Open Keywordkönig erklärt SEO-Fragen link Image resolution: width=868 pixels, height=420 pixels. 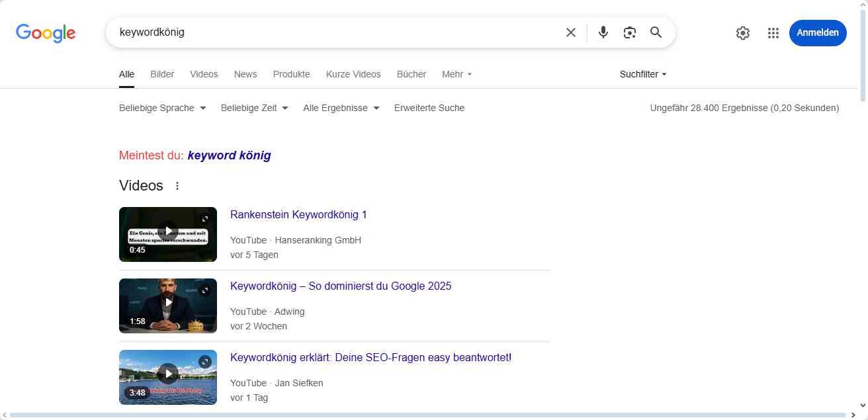(370, 357)
